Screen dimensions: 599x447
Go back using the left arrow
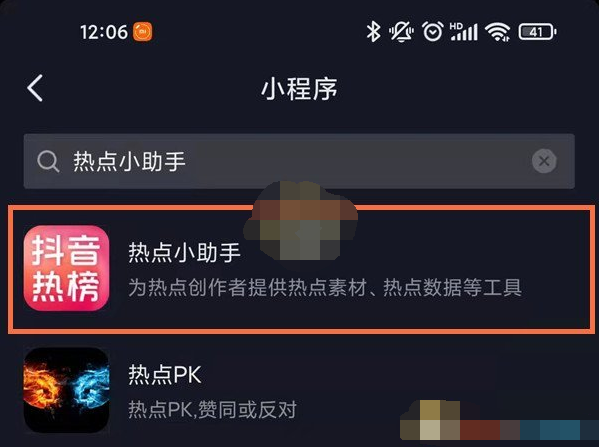(x=35, y=88)
